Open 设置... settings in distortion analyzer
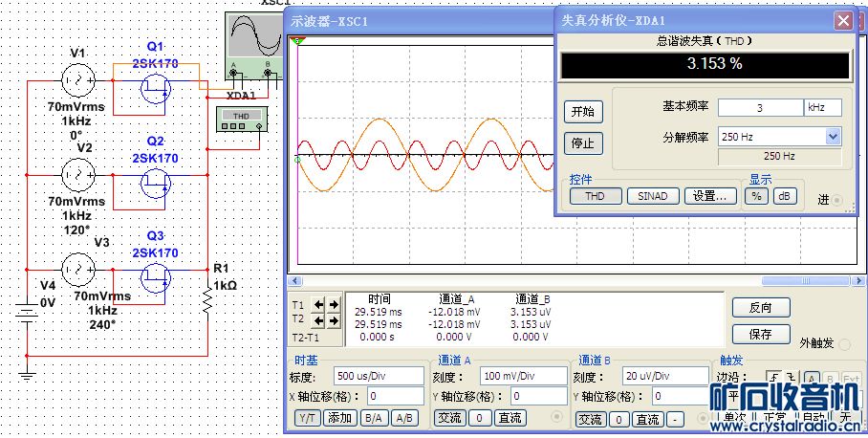 click(x=711, y=196)
